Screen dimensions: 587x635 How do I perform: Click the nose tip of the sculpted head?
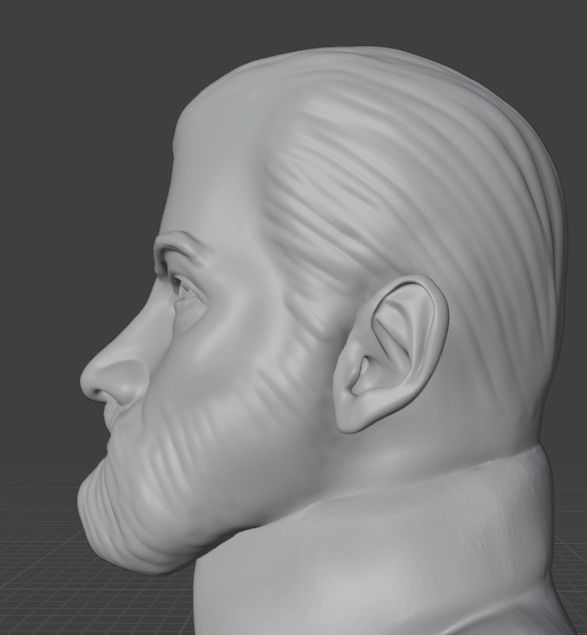(x=91, y=382)
